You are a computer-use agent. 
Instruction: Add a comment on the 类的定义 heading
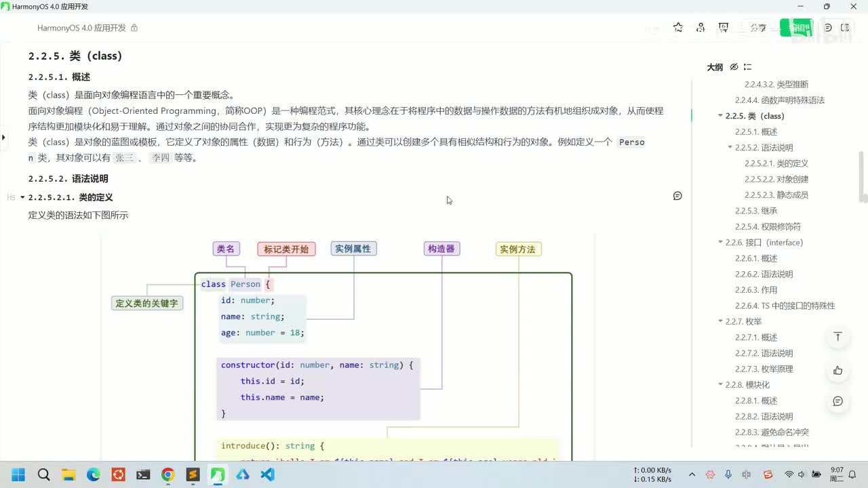pyautogui.click(x=677, y=196)
